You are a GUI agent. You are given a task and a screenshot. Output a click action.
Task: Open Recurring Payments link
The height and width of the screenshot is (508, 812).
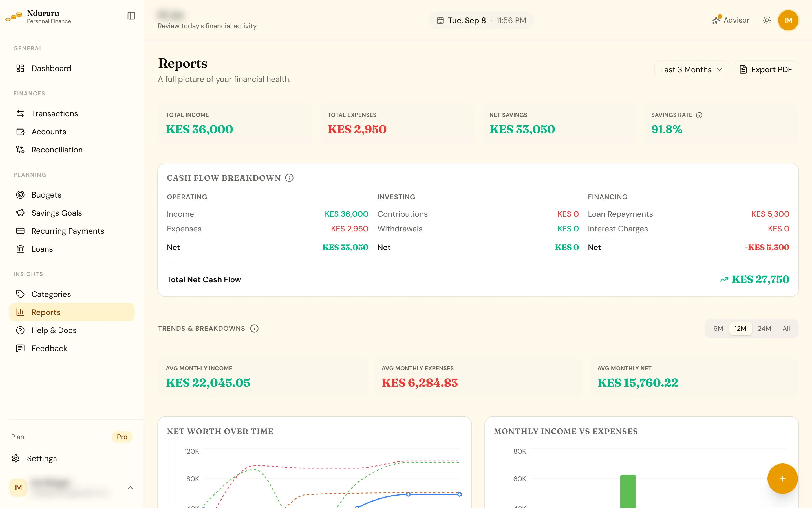(72, 231)
